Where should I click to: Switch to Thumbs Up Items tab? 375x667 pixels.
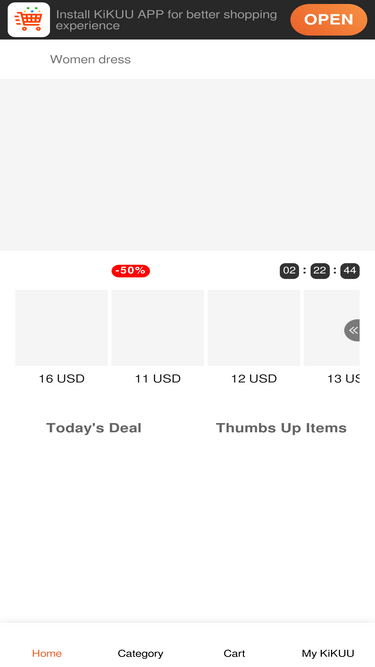point(281,428)
